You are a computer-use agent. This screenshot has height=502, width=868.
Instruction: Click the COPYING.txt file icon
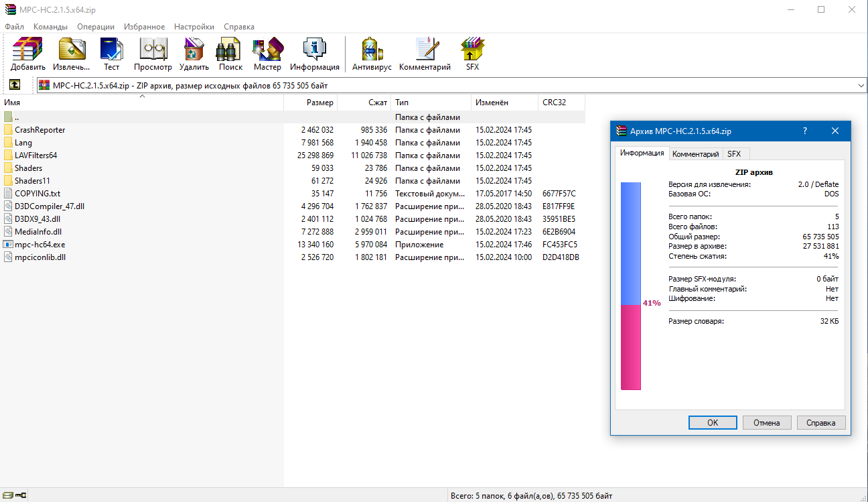coord(8,194)
